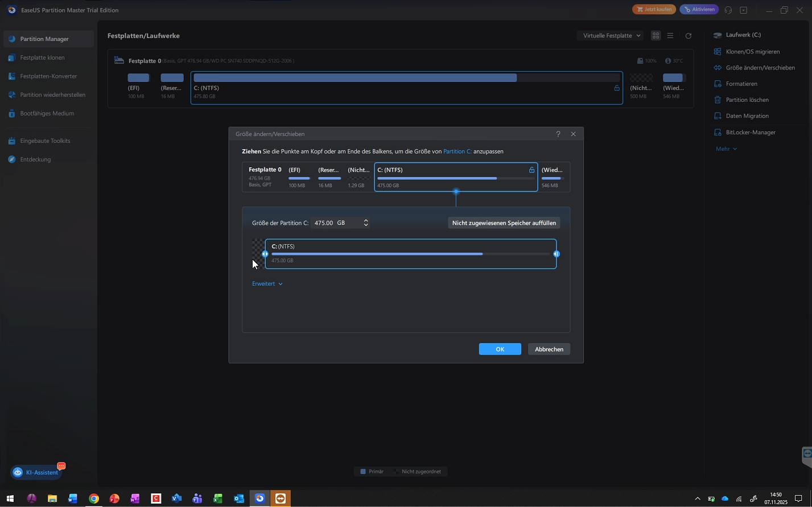
Task: Click the support headset icon
Action: [x=728, y=10]
